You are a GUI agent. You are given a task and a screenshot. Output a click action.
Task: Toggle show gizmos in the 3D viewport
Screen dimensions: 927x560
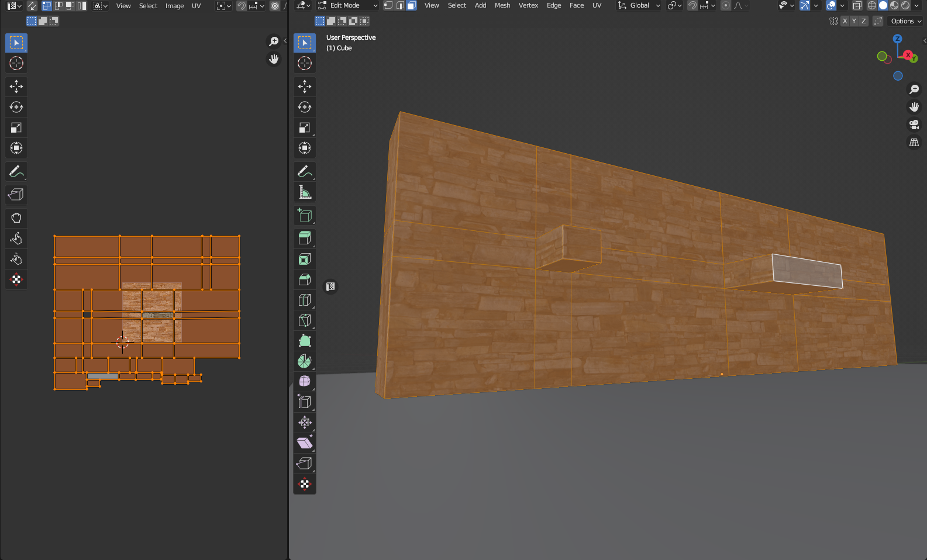805,5
